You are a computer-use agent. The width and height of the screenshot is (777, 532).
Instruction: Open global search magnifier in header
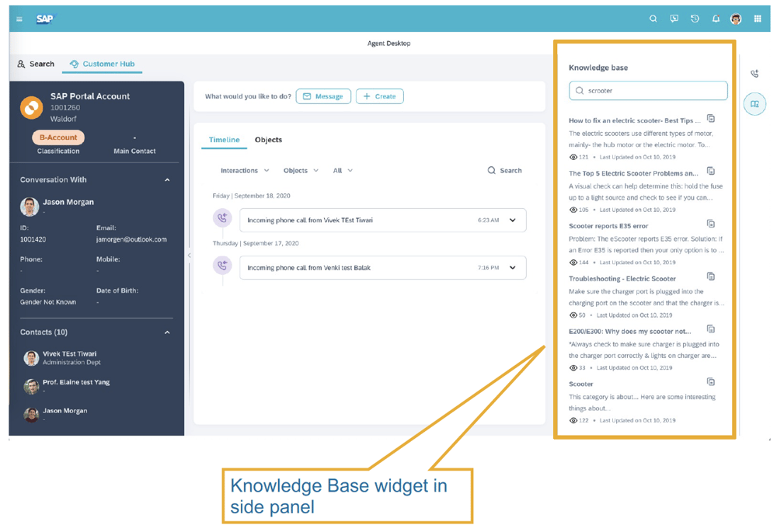pos(653,19)
